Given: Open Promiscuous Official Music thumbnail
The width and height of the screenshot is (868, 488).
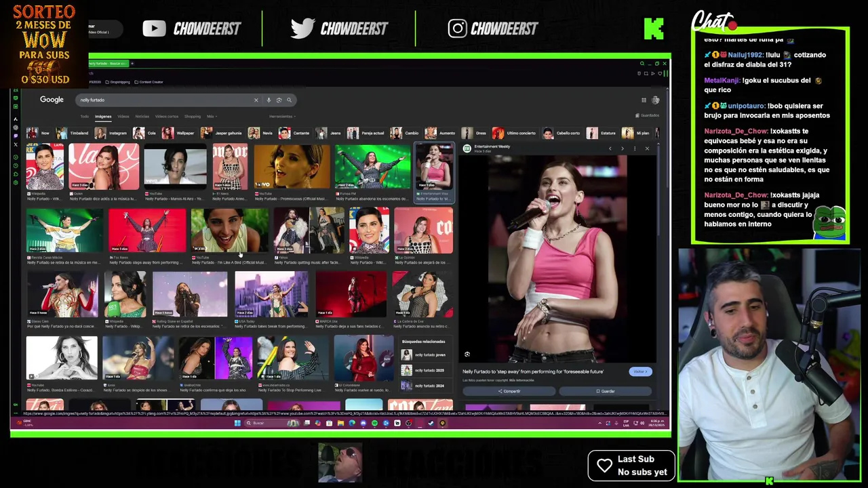Looking at the screenshot, I should coord(292,166).
